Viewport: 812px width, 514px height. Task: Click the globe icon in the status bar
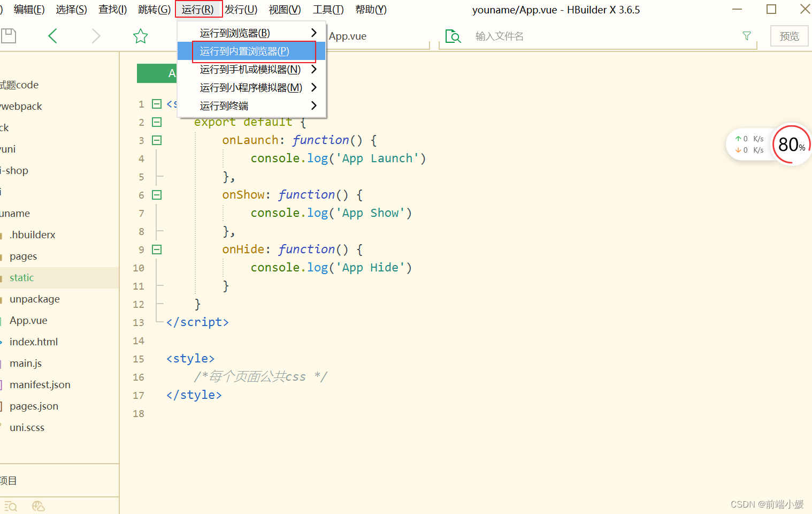click(x=38, y=506)
